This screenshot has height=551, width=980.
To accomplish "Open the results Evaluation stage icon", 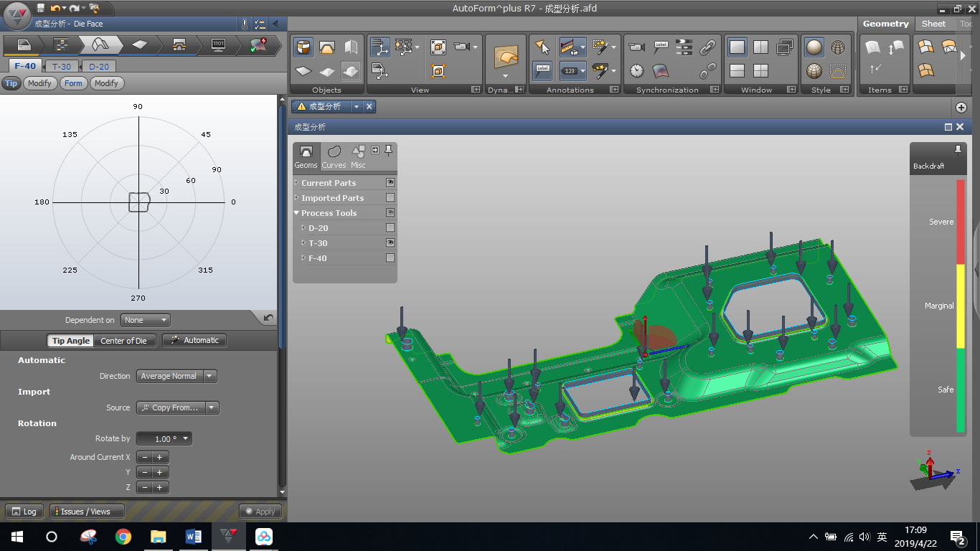I will point(258,45).
